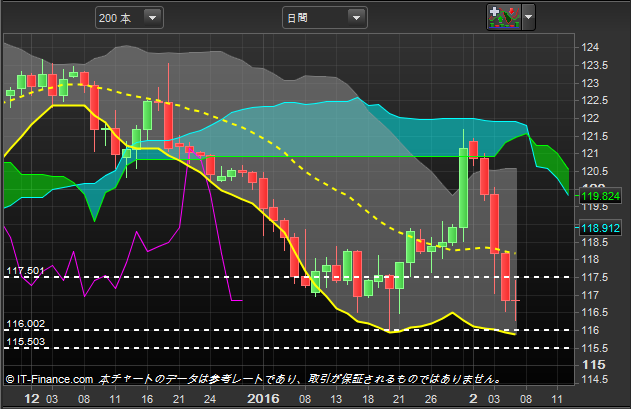Click the date label 24 on time axis
Image resolution: width=631 pixels, height=409 pixels.
(210, 399)
